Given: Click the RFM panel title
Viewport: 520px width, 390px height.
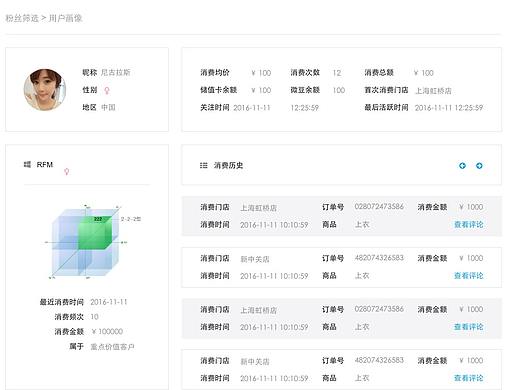Looking at the screenshot, I should 45,165.
